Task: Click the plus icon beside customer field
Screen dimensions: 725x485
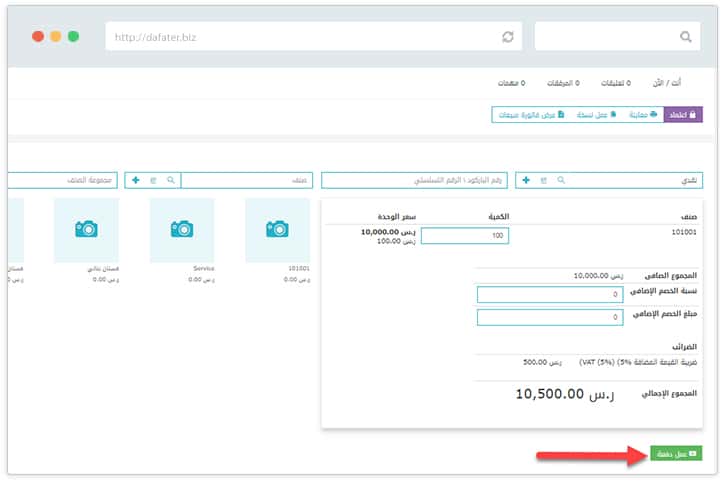Action: (x=526, y=180)
